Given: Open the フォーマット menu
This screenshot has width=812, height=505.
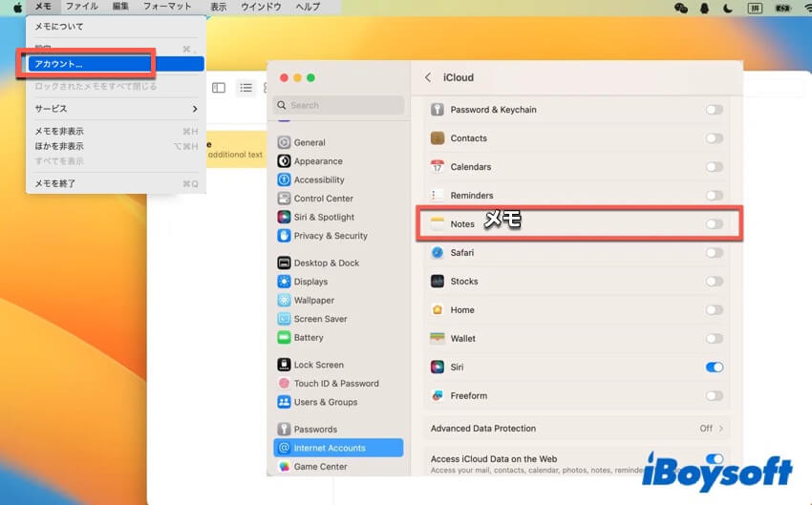Looking at the screenshot, I should pos(167,7).
